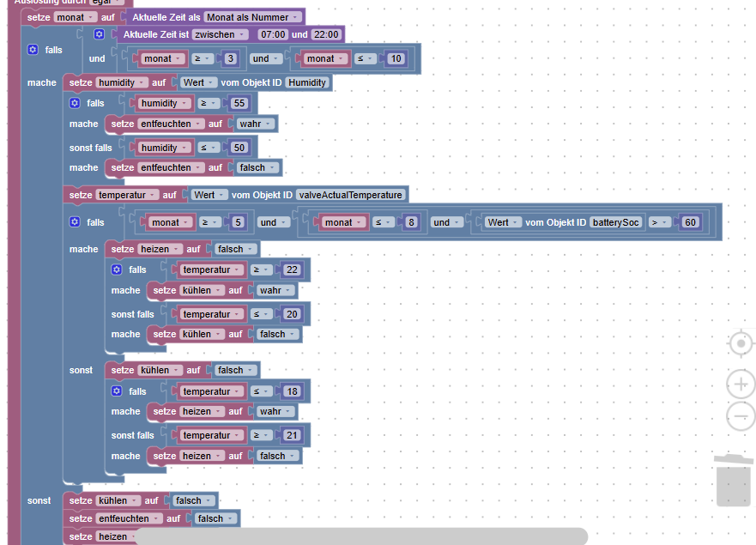Select the 'sonst falls' label above humidity ≤ 50
This screenshot has width=756, height=545.
click(91, 148)
